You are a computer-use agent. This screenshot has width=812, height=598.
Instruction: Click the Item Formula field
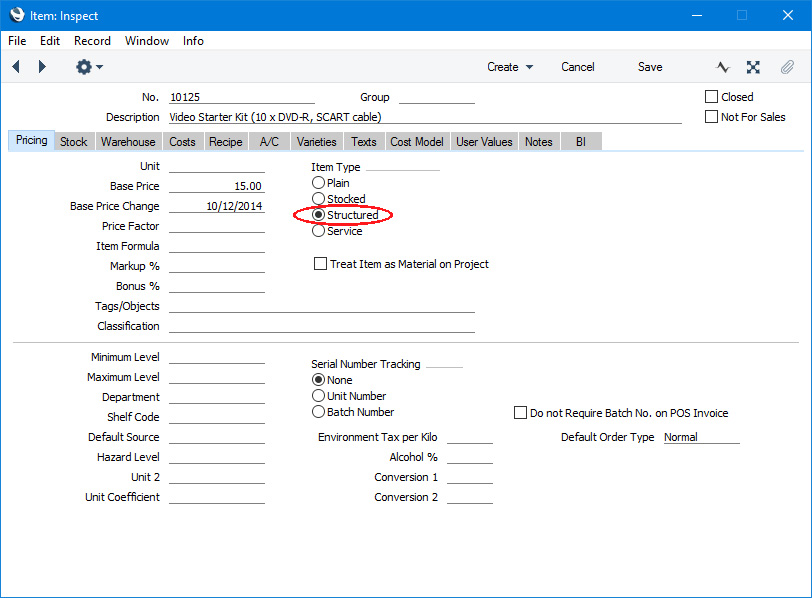coord(217,246)
